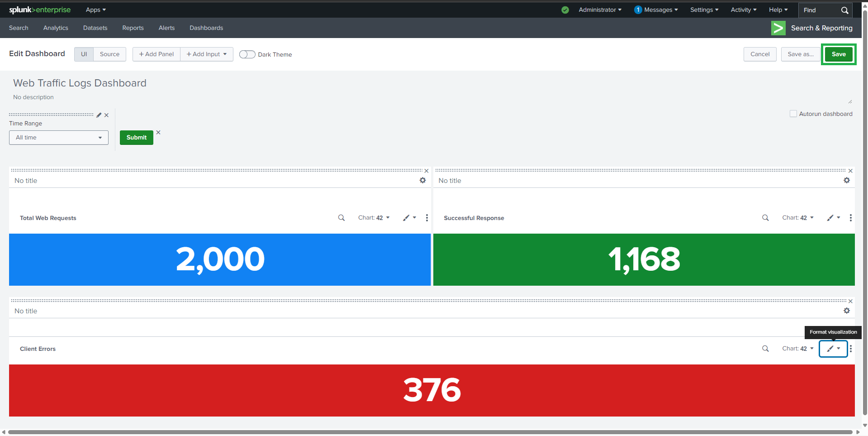Screen dimensions: 868x436
Task: Go to the Dashboards tab
Action: coord(206,28)
